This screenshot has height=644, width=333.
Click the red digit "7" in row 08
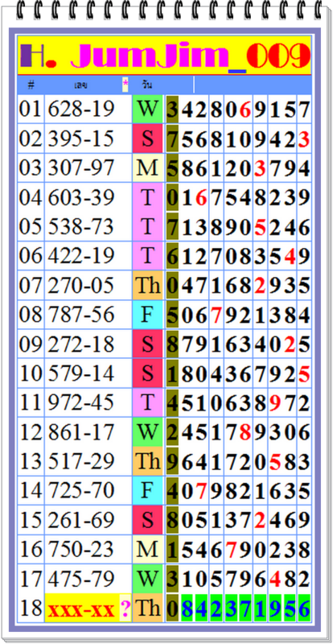pyautogui.click(x=216, y=315)
